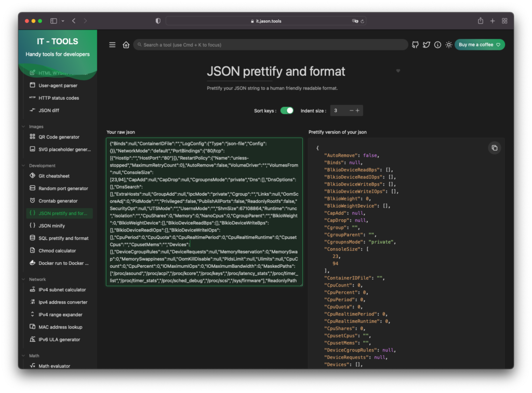Click the MAC address lookup icon
The height and width of the screenshot is (393, 532).
tap(32, 327)
